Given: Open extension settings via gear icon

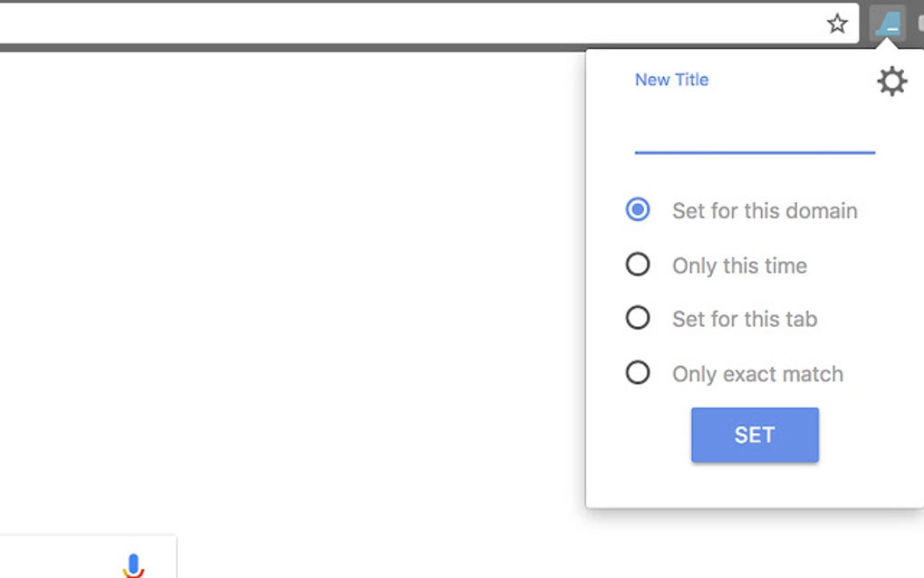Looking at the screenshot, I should click(891, 82).
